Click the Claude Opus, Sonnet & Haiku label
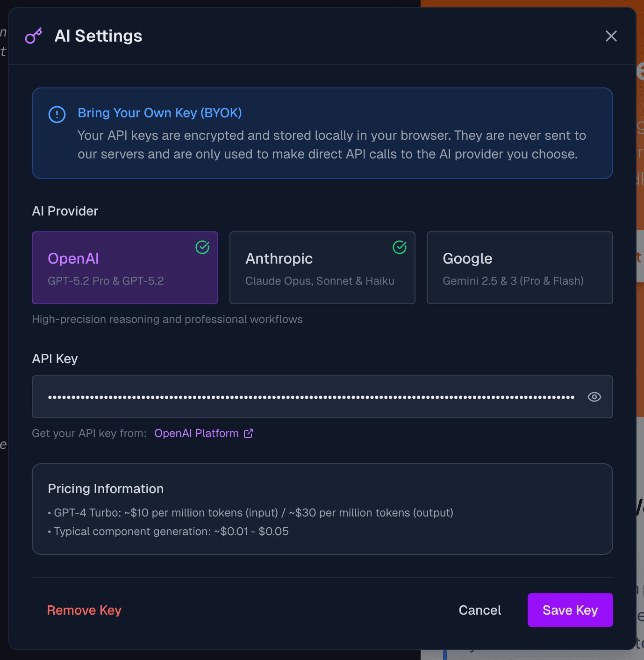 click(x=320, y=280)
